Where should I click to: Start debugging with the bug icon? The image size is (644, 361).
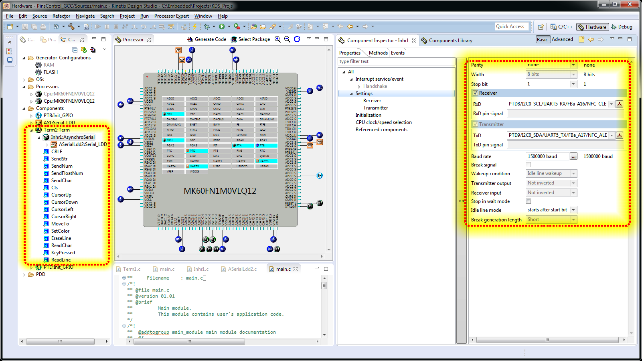tap(207, 26)
